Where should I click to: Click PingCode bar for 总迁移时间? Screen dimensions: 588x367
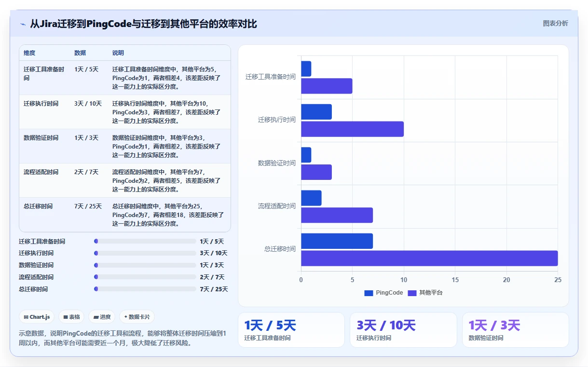[337, 241]
